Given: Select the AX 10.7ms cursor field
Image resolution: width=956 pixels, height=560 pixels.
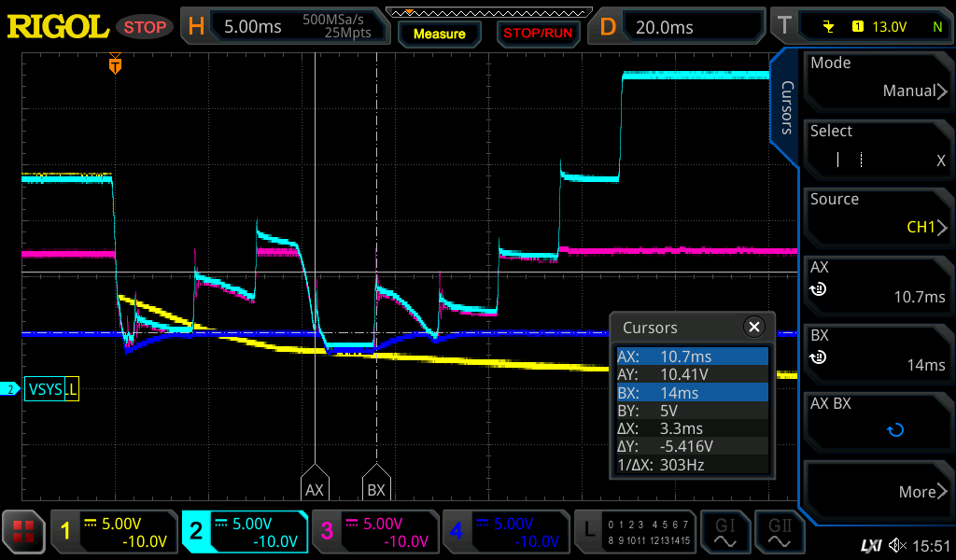Looking at the screenshot, I should [x=878, y=285].
